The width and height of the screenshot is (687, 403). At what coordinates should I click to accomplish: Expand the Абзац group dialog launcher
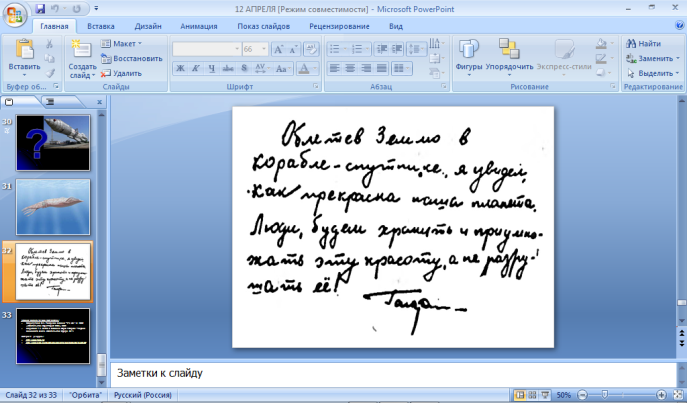(x=444, y=87)
